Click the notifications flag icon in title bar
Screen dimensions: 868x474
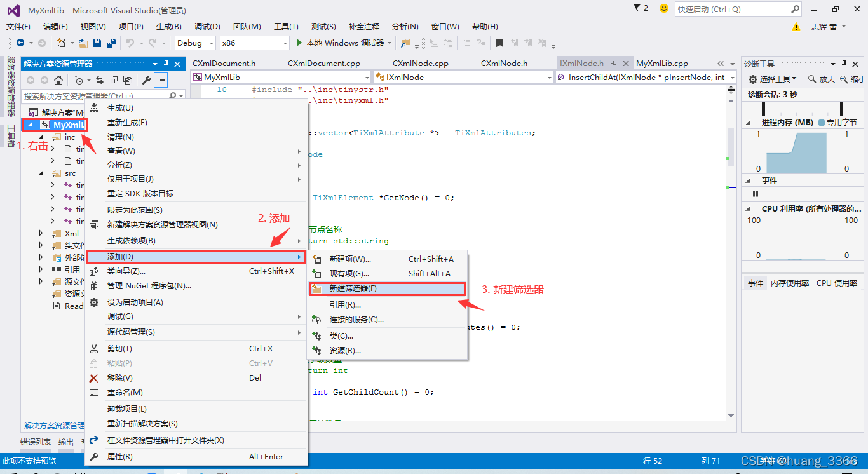click(637, 8)
